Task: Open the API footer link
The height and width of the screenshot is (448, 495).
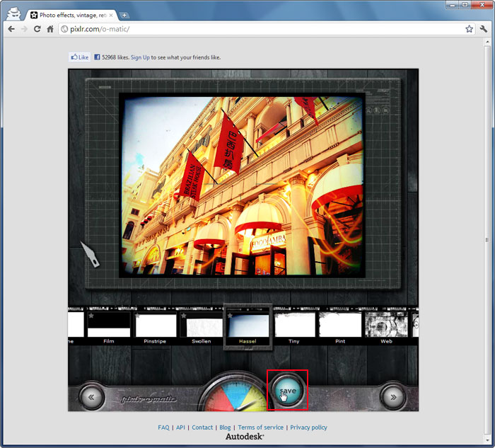Action: tap(180, 427)
